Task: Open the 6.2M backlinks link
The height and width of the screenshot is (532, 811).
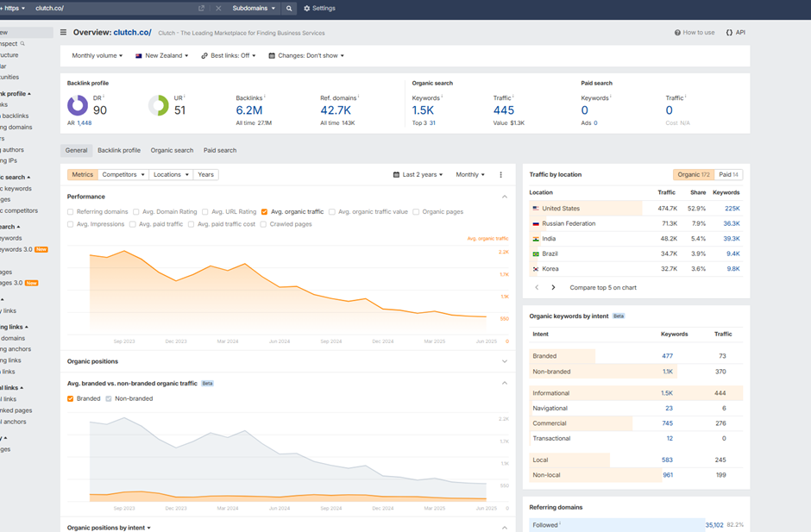Action: point(249,110)
